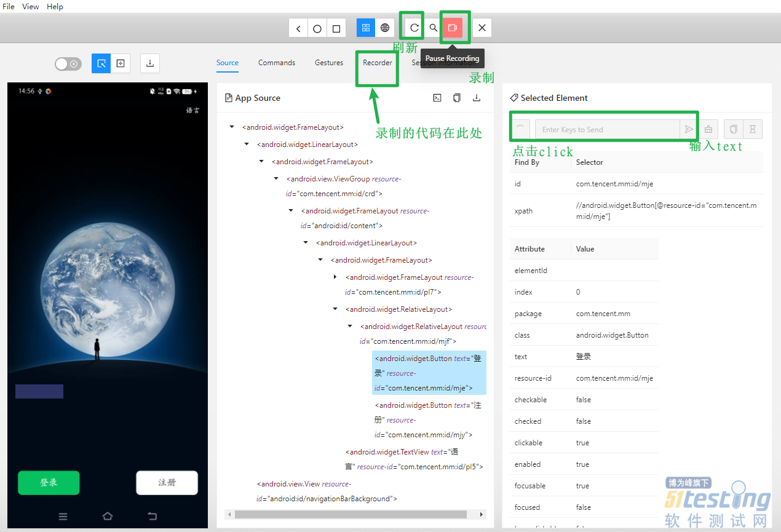The height and width of the screenshot is (532, 781).
Task: Tap the green 登录 button on device
Action: tap(49, 483)
